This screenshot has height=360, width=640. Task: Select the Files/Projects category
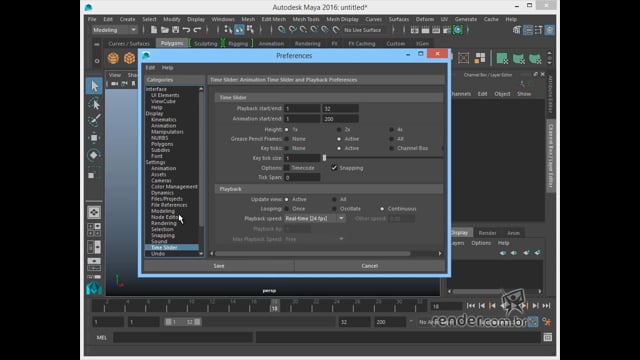pyautogui.click(x=167, y=199)
